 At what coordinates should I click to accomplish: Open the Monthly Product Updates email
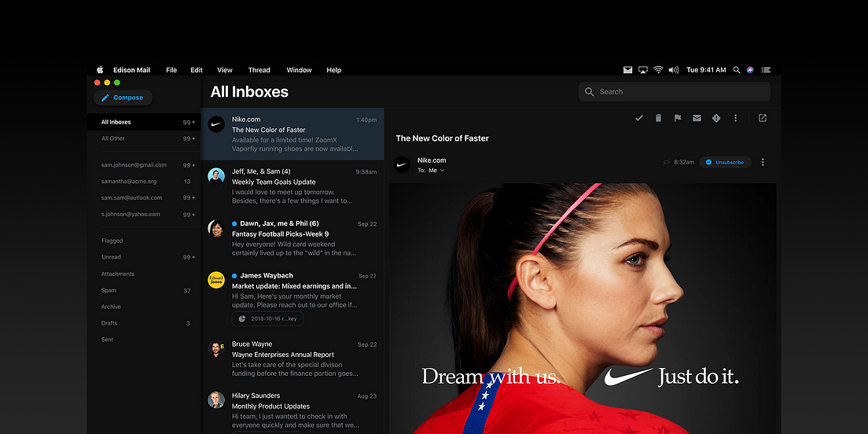(x=292, y=410)
